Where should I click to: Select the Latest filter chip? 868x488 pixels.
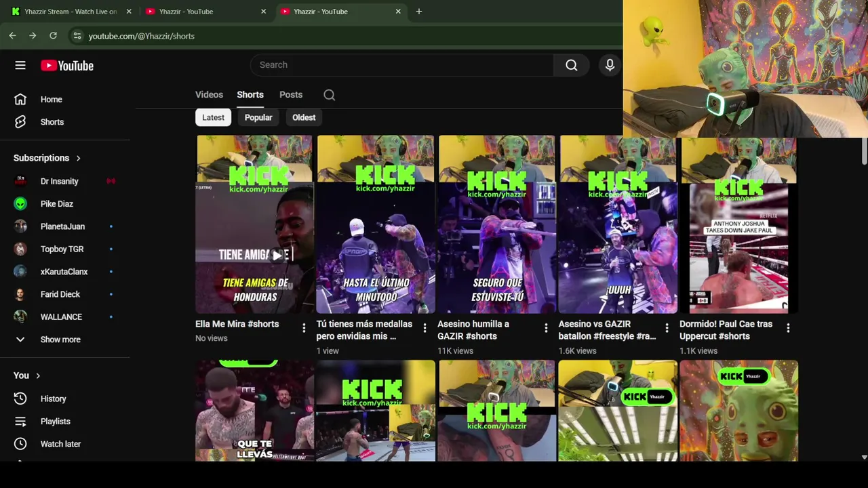213,117
